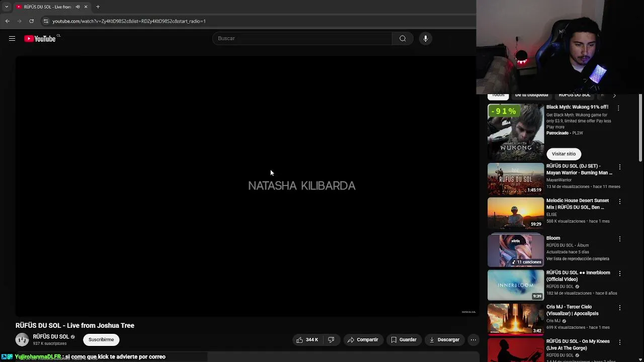
Task: Show more filter chips with right arrow
Action: tap(614, 95)
